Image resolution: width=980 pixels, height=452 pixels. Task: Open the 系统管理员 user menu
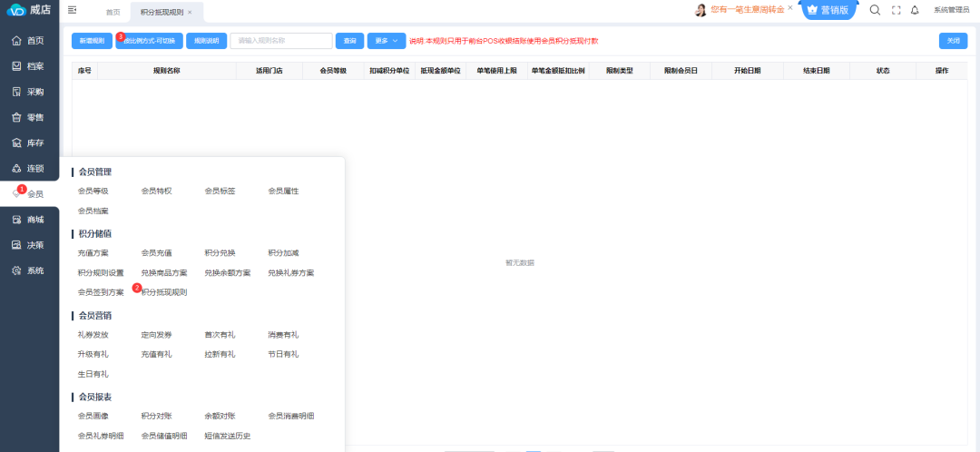pos(951,10)
